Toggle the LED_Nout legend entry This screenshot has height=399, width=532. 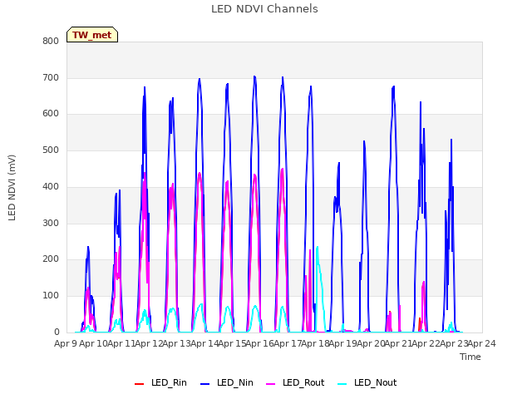(x=367, y=383)
